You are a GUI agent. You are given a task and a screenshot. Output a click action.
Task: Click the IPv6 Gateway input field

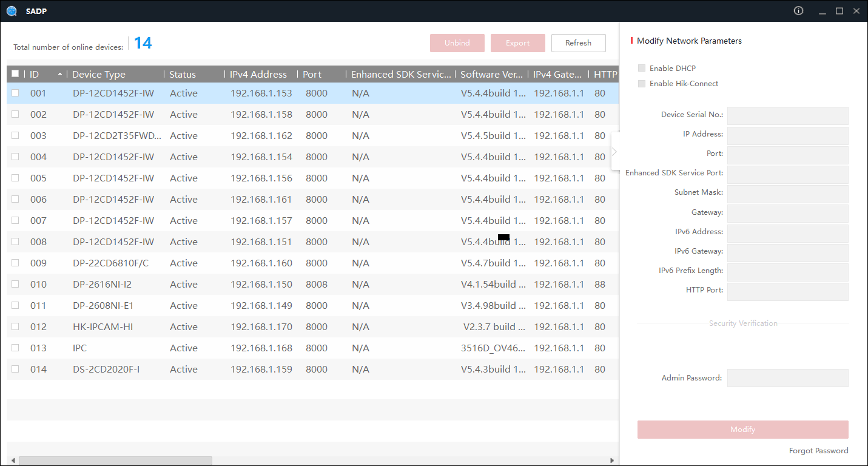click(788, 252)
